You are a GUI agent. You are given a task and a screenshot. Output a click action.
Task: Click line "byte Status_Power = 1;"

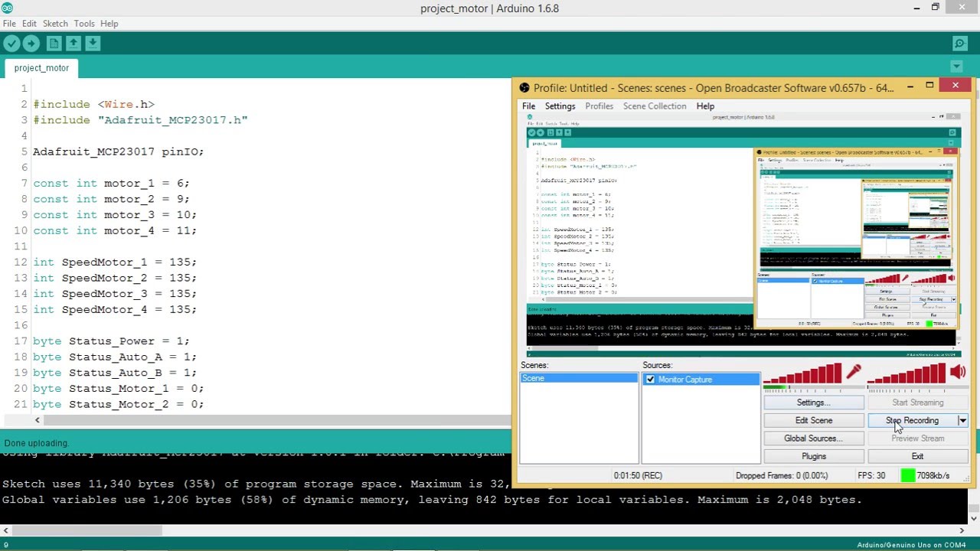[x=111, y=341]
